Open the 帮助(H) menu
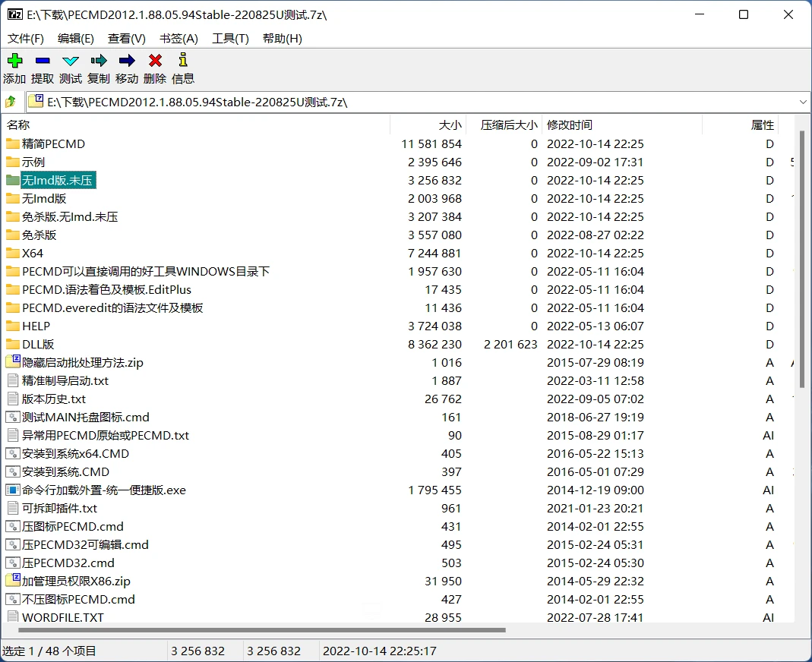 click(283, 38)
